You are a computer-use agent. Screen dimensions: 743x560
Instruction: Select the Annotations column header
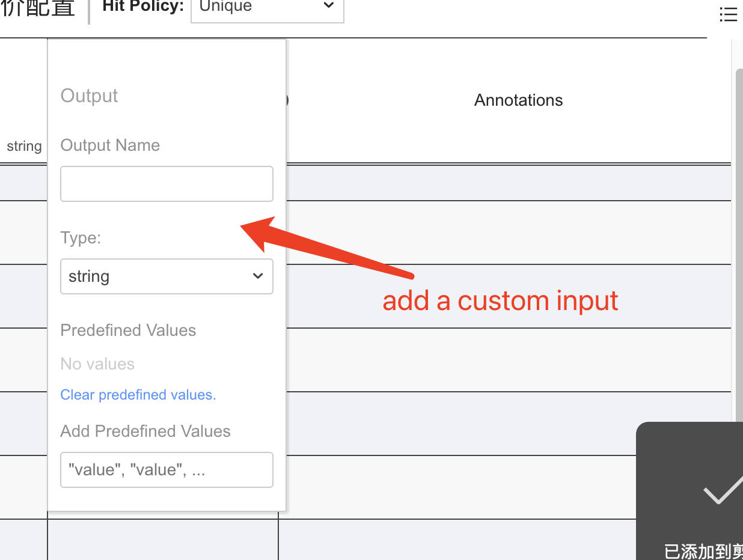pos(518,100)
